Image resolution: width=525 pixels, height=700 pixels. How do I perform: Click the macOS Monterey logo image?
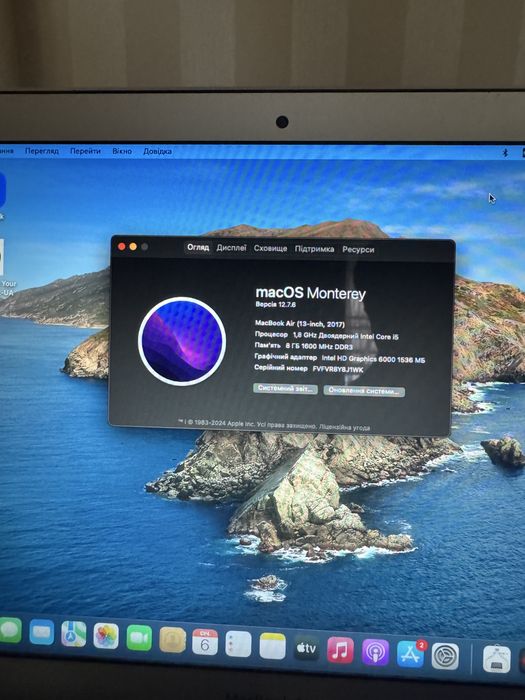(x=182, y=342)
